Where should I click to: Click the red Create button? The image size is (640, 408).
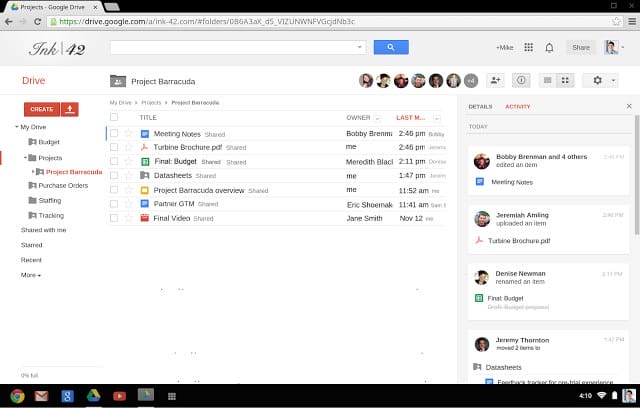pyautogui.click(x=41, y=109)
